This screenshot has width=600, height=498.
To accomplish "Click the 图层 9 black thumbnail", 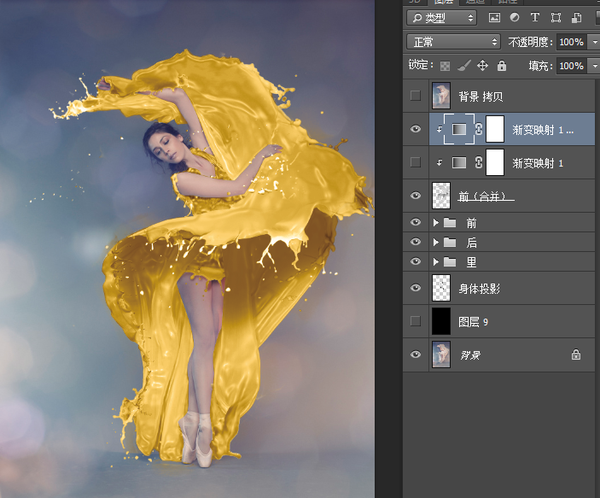I will (441, 321).
